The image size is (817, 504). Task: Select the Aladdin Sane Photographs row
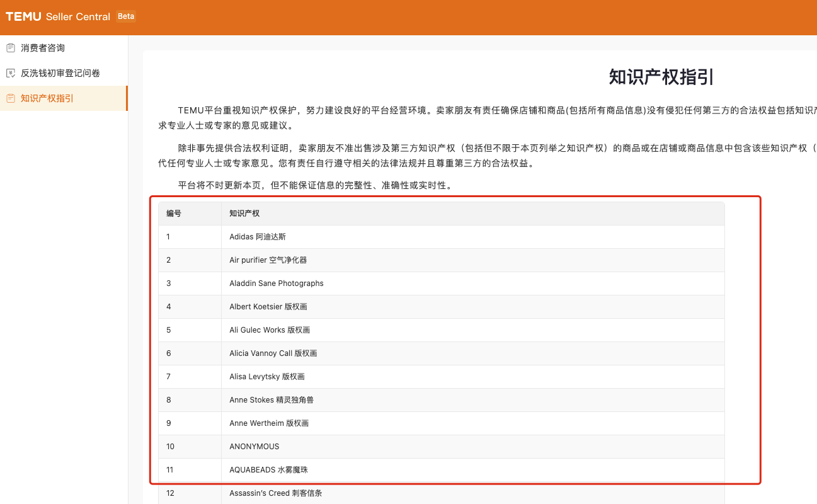click(x=441, y=283)
